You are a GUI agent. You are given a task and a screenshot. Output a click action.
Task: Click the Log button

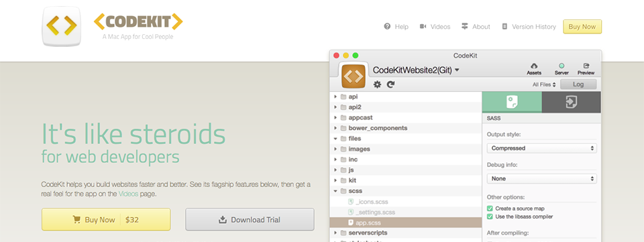click(x=578, y=84)
